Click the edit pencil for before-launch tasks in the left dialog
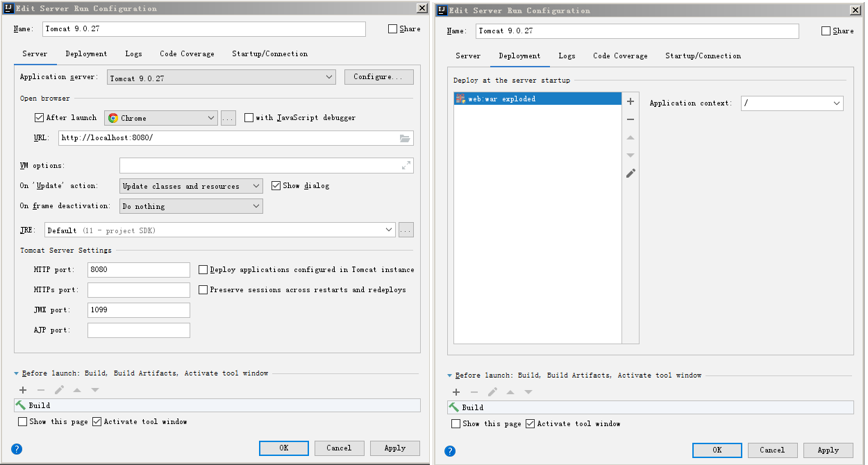868x465 pixels. pos(59,390)
